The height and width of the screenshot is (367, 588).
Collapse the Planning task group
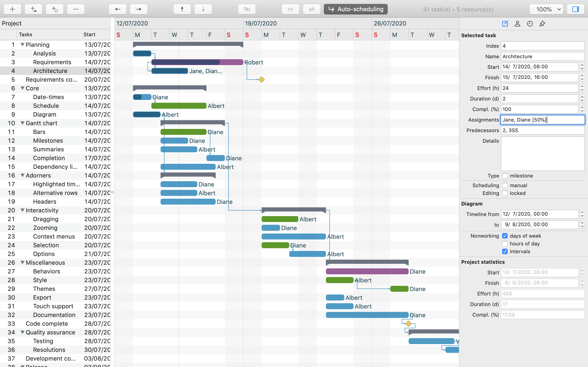pyautogui.click(x=22, y=45)
